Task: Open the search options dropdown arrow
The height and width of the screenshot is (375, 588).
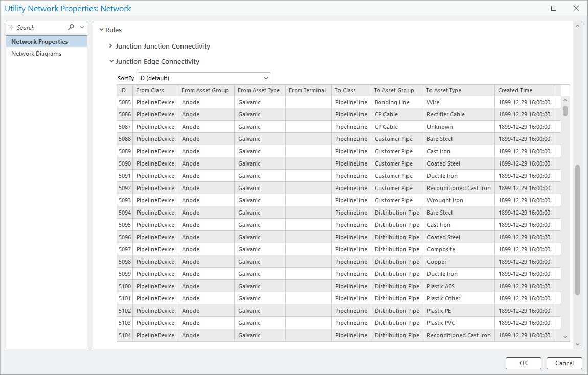Action: pos(82,27)
